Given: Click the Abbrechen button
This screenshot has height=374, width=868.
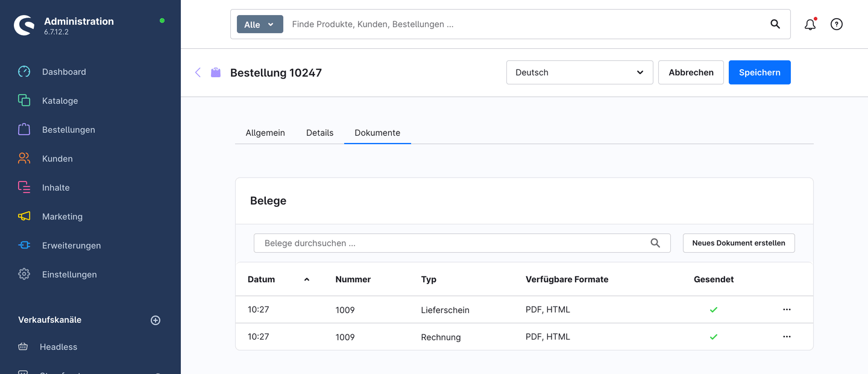Looking at the screenshot, I should tap(691, 72).
